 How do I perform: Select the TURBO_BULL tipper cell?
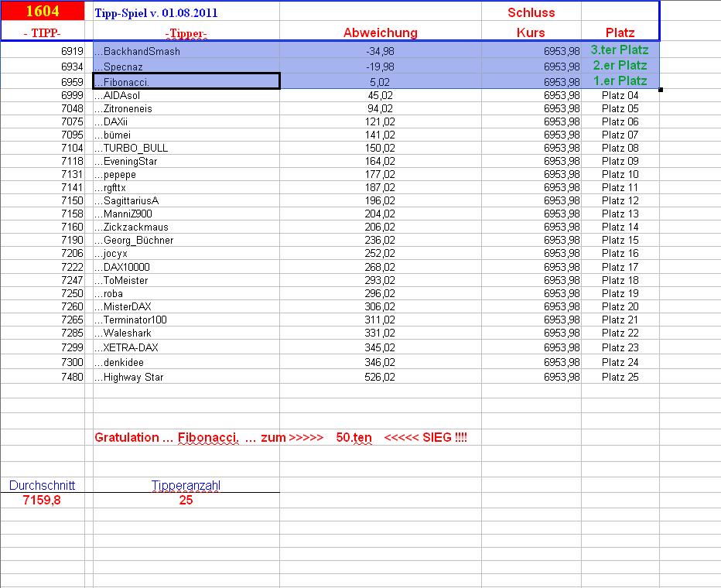point(186,148)
